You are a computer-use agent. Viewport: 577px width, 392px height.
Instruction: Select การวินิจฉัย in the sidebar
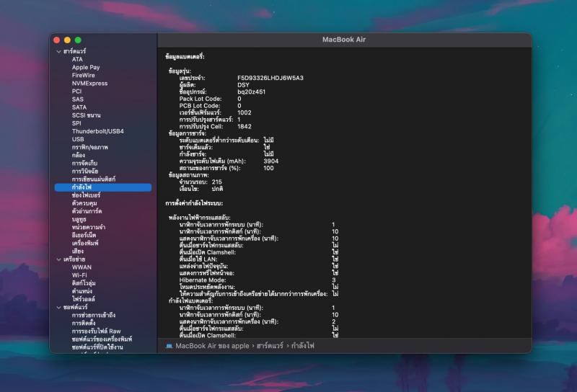coord(85,171)
